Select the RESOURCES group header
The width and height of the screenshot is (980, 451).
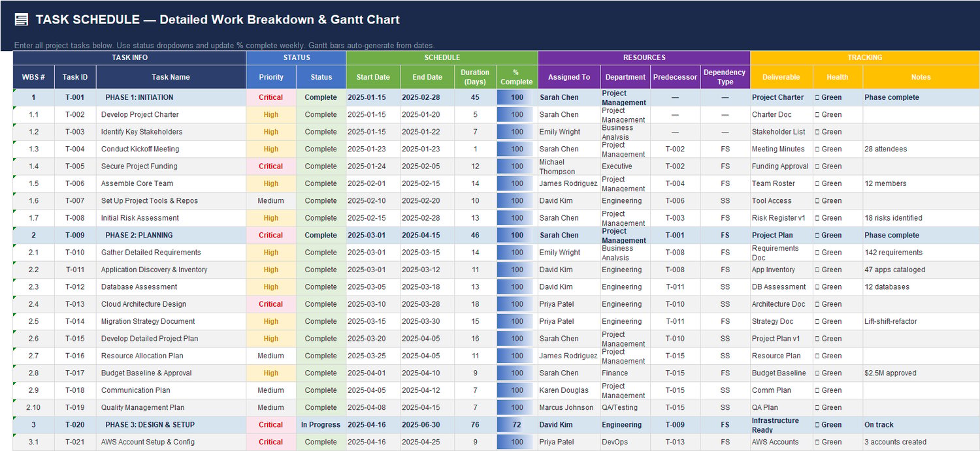[x=644, y=57]
